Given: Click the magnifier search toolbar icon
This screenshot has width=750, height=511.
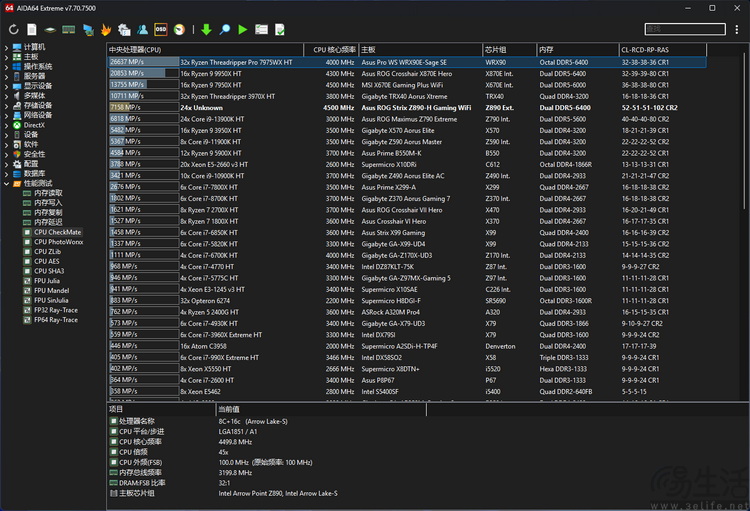Looking at the screenshot, I should [224, 30].
